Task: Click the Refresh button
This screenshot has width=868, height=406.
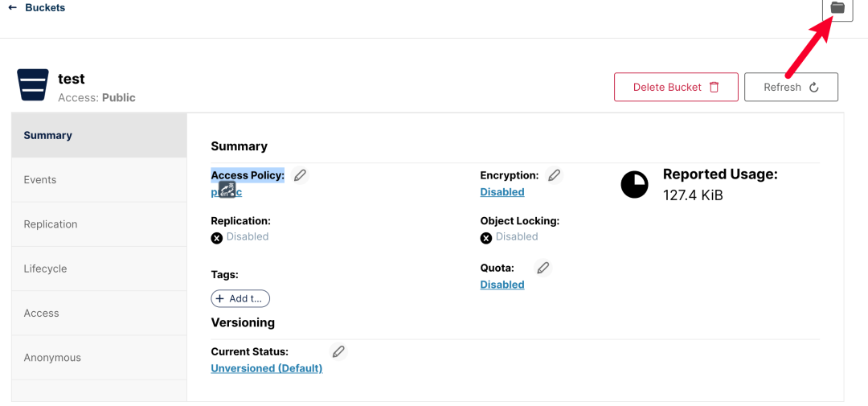Action: point(791,87)
